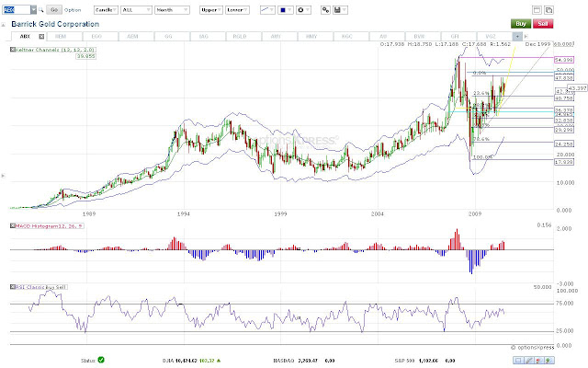Remove the Keltner Channels indicator via X
The height and width of the screenshot is (368, 588).
coord(12,49)
